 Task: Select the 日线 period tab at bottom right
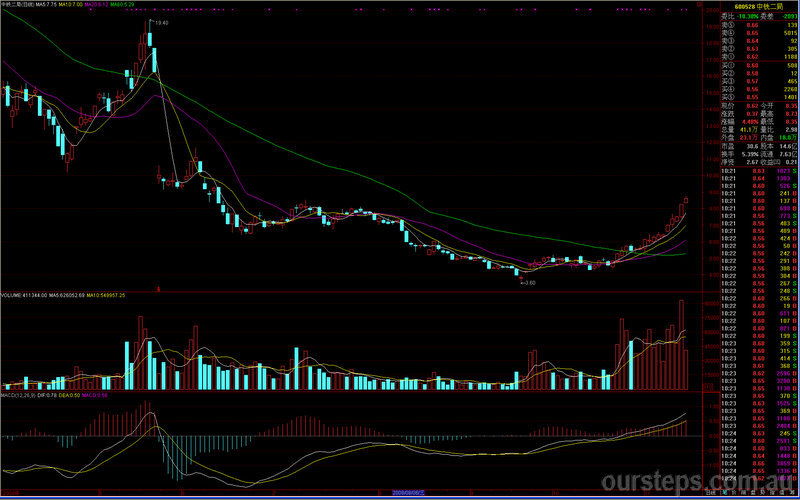pyautogui.click(x=711, y=493)
